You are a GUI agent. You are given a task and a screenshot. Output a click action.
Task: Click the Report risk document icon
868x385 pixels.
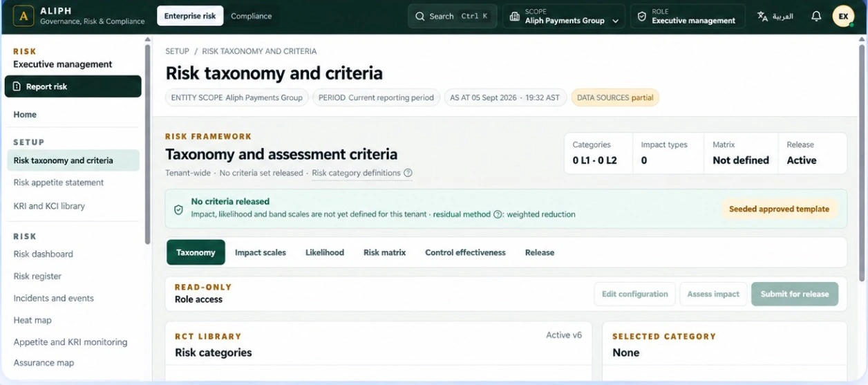click(x=17, y=86)
